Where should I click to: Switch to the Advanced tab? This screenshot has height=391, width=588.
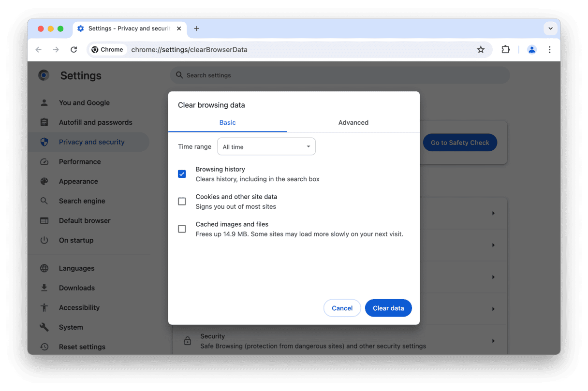click(353, 122)
